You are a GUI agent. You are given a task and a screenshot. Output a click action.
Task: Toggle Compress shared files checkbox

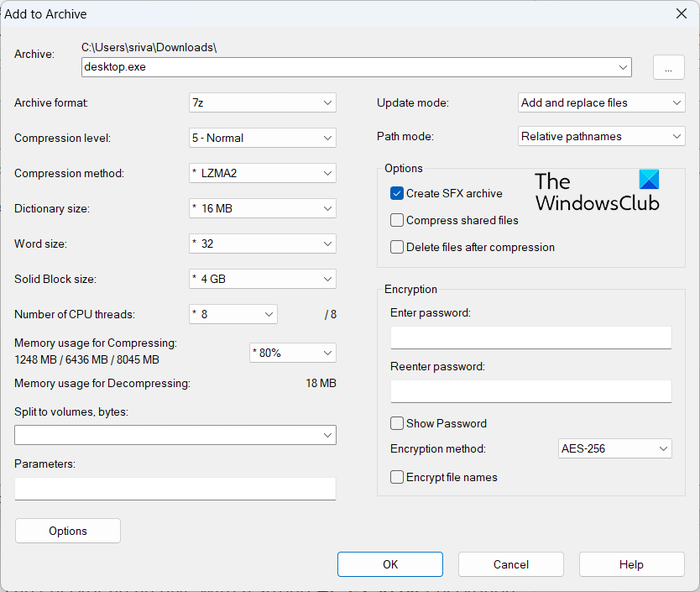point(398,220)
